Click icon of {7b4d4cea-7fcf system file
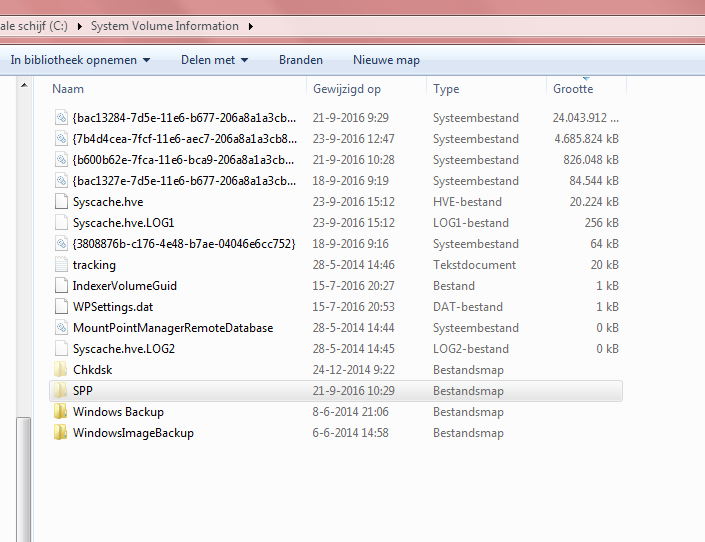 coord(61,139)
